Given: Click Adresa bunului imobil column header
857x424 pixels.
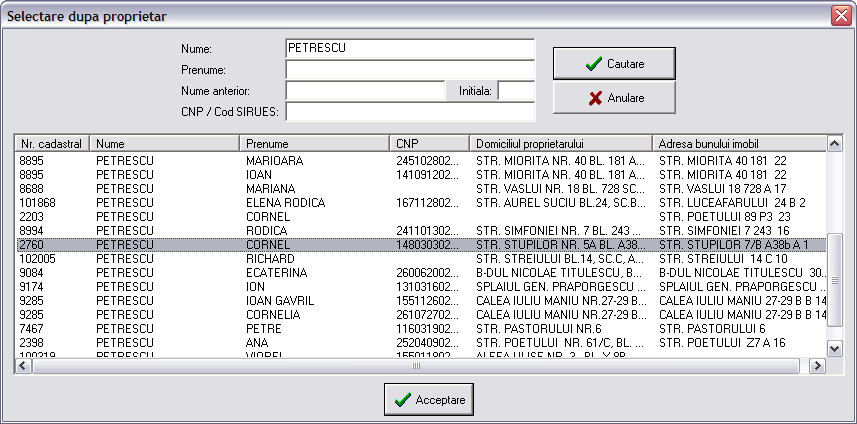Looking at the screenshot, I should coord(740,143).
